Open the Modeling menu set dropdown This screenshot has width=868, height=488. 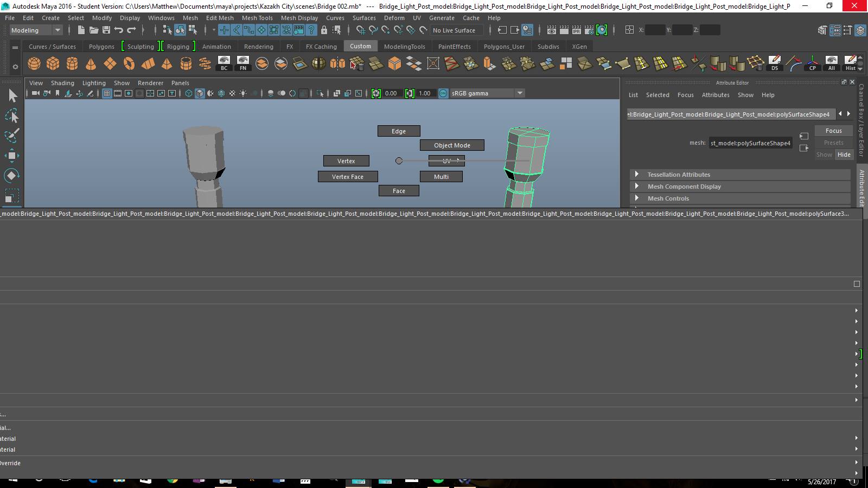36,30
